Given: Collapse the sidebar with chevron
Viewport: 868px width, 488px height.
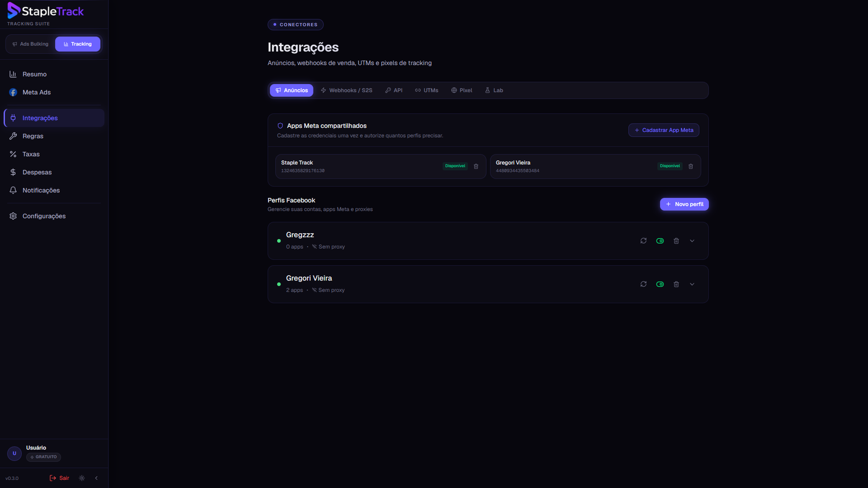Looking at the screenshot, I should pos(97,478).
